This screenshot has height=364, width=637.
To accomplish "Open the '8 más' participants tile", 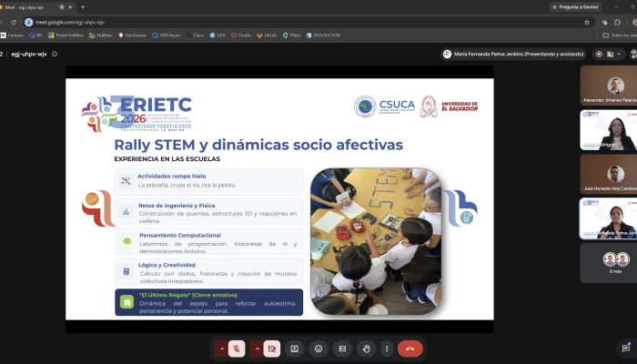I will point(609,263).
